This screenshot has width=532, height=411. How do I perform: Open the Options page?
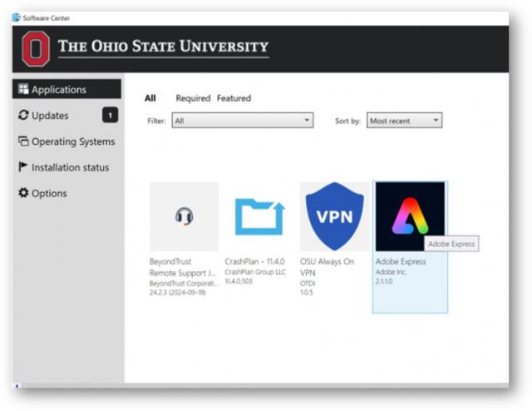click(x=66, y=193)
